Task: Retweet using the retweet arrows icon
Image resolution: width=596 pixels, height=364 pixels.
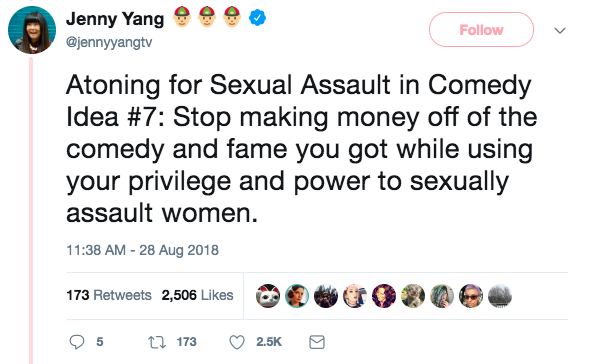Action: tap(157, 342)
